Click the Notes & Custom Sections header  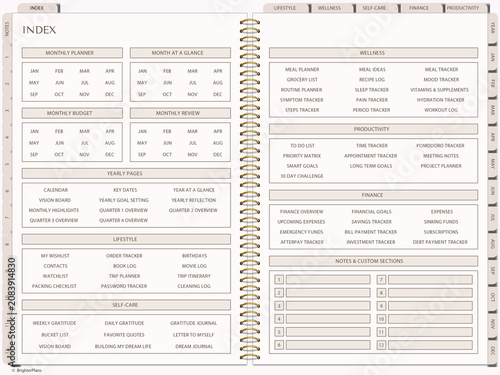(373, 261)
